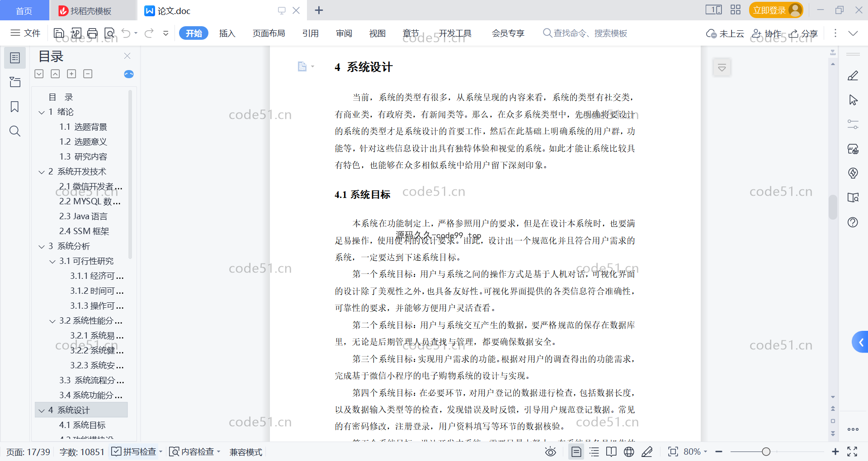Click the zoom in plus button

point(835,452)
